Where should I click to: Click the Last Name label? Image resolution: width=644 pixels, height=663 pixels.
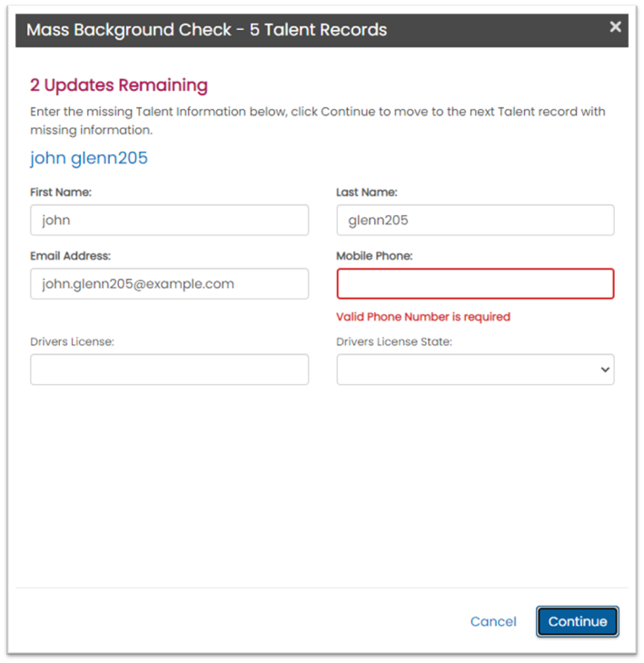pyautogui.click(x=367, y=193)
